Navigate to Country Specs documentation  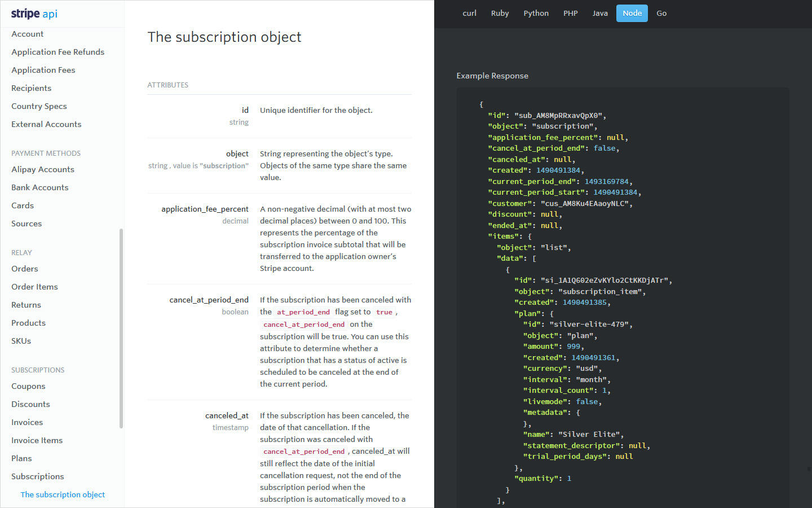click(x=39, y=106)
